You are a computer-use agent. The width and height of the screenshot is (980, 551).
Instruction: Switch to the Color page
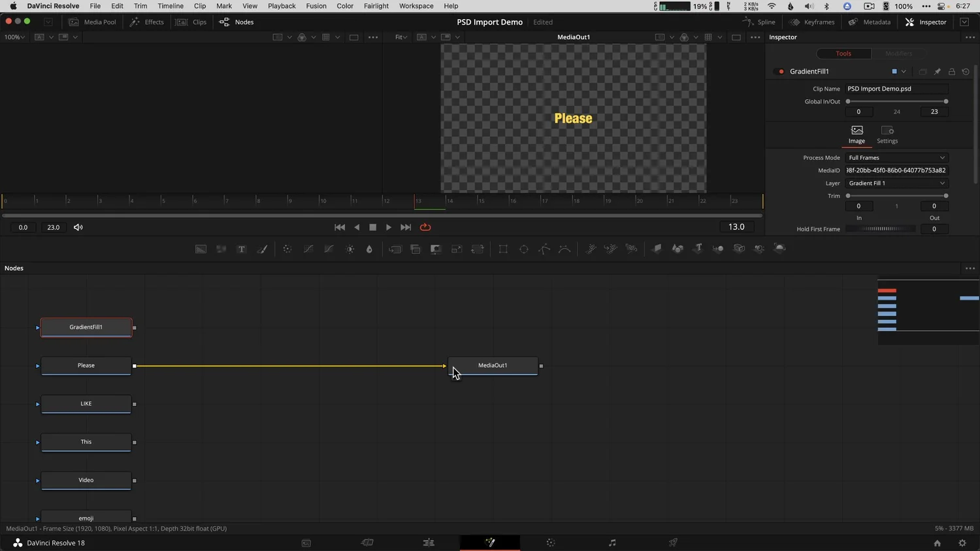click(551, 543)
